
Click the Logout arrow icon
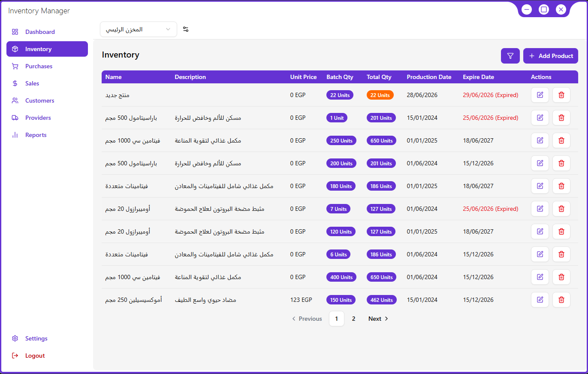point(15,356)
